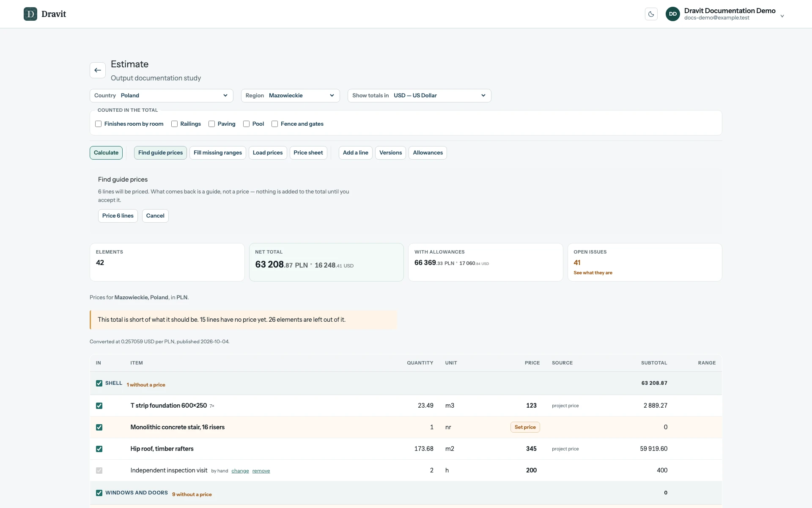The image size is (812, 508).
Task: Click Set price for concrete stair
Action: [x=525, y=428]
